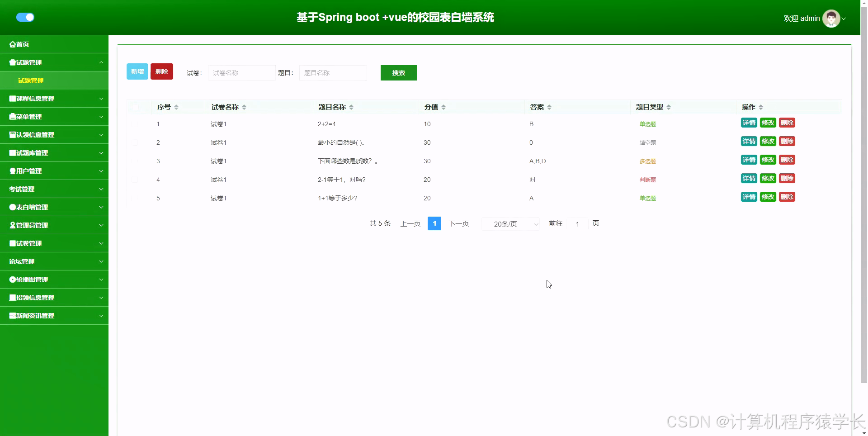868x436 pixels.
Task: Click the 试卷管理 icon in sidebar
Action: tap(12, 243)
